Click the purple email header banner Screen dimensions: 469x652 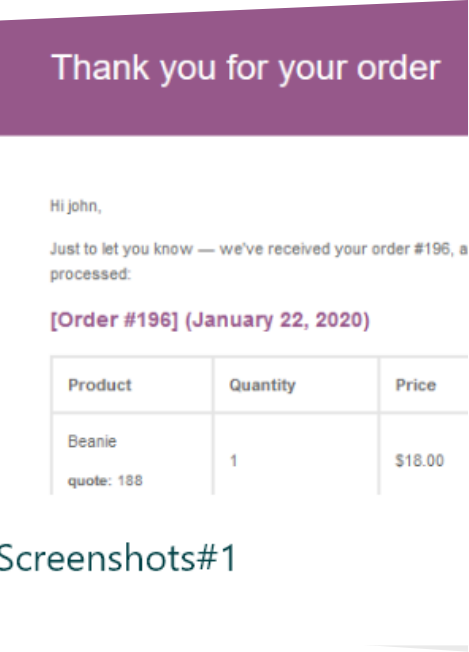pos(234,69)
